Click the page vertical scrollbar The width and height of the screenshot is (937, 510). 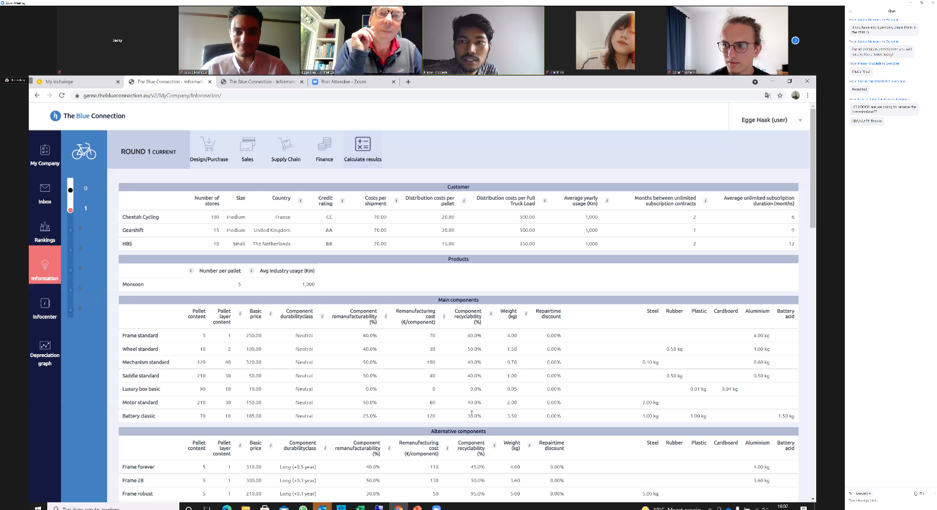813,167
